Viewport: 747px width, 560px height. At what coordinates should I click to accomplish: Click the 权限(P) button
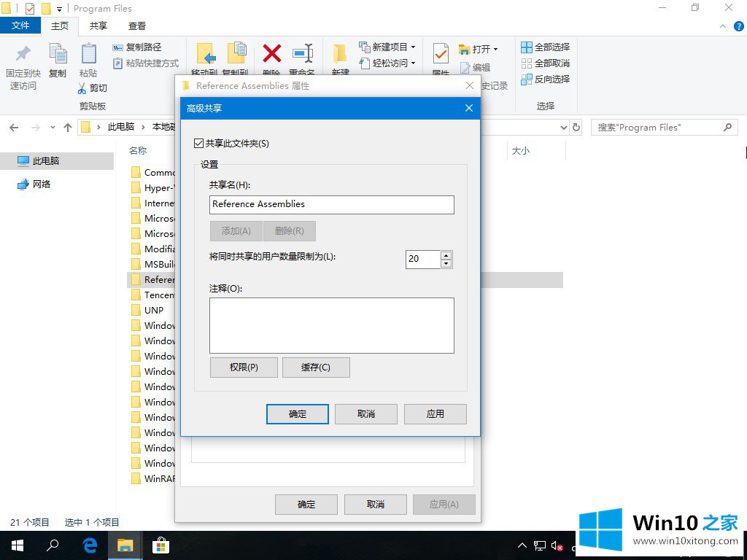point(244,367)
